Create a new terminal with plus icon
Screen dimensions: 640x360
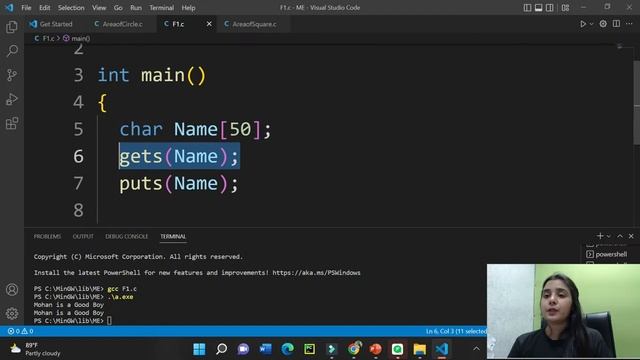click(600, 236)
